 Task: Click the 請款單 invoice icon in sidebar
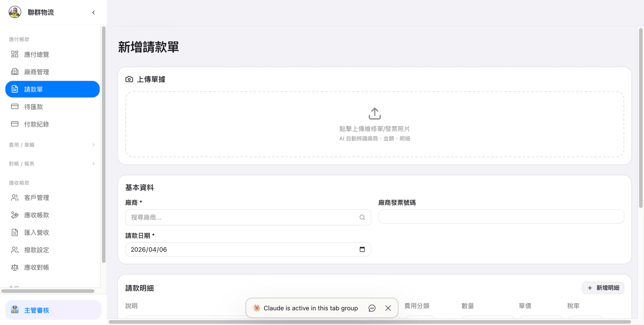point(14,89)
